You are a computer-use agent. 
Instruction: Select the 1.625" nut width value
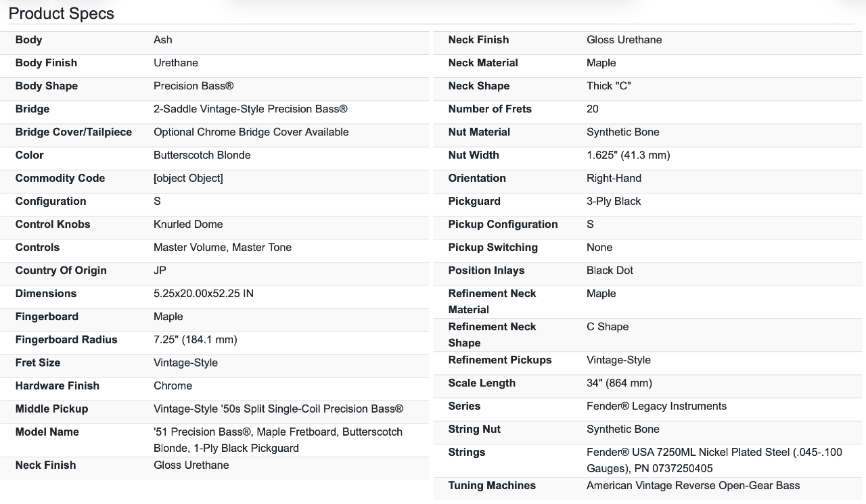coord(628,155)
